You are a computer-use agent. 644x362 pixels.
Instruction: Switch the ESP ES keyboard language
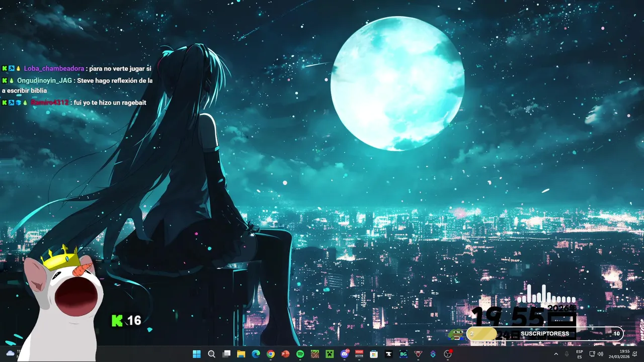coord(580,354)
